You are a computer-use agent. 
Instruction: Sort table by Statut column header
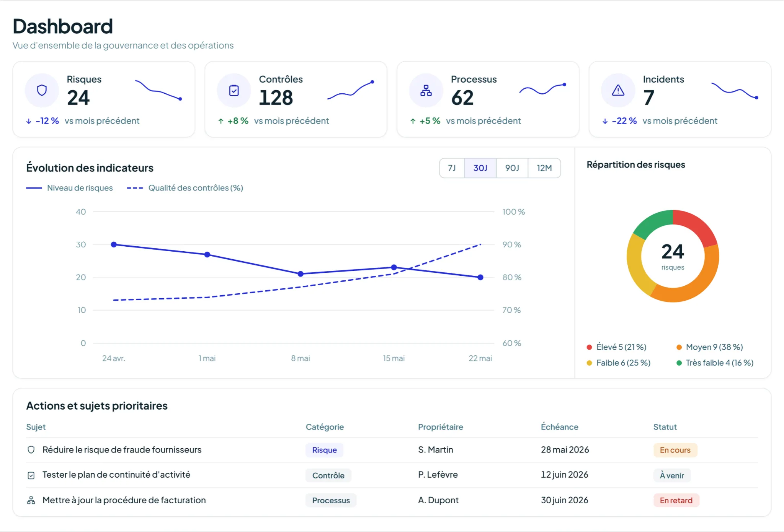coord(665,427)
